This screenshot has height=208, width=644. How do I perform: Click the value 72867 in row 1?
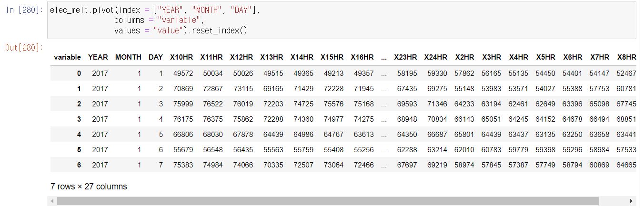213,88
